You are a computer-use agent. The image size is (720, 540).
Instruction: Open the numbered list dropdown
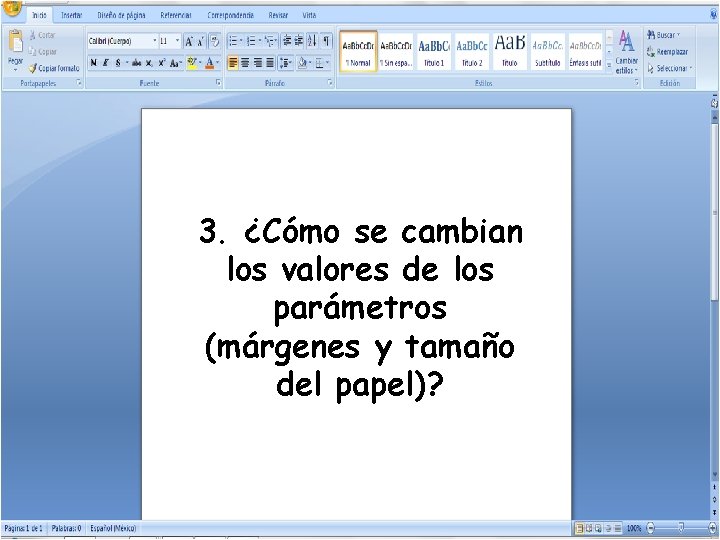(x=259, y=41)
